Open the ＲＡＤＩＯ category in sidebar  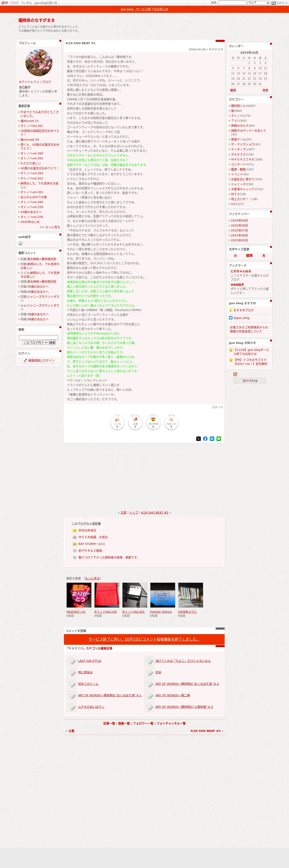[x=238, y=154]
